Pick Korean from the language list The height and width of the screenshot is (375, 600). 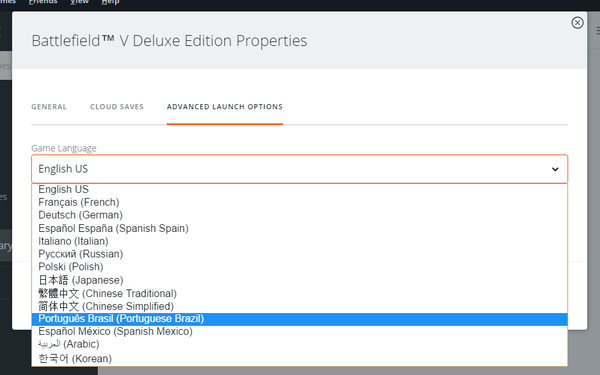(300, 359)
